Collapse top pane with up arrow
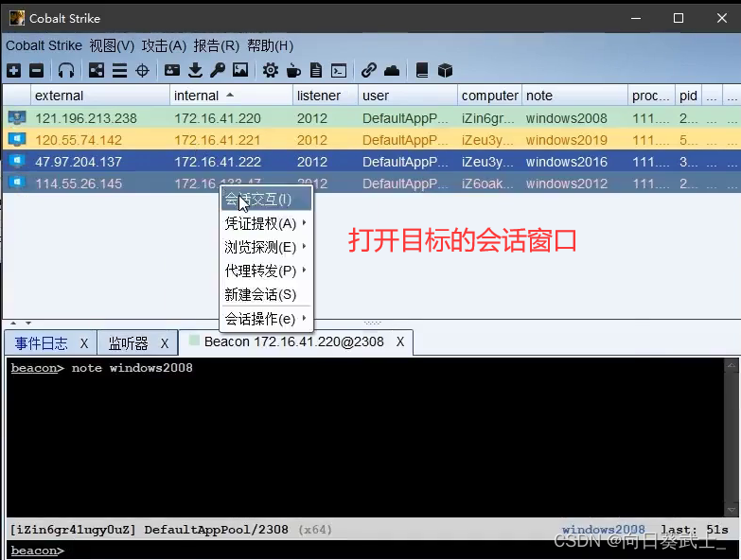 point(13,323)
